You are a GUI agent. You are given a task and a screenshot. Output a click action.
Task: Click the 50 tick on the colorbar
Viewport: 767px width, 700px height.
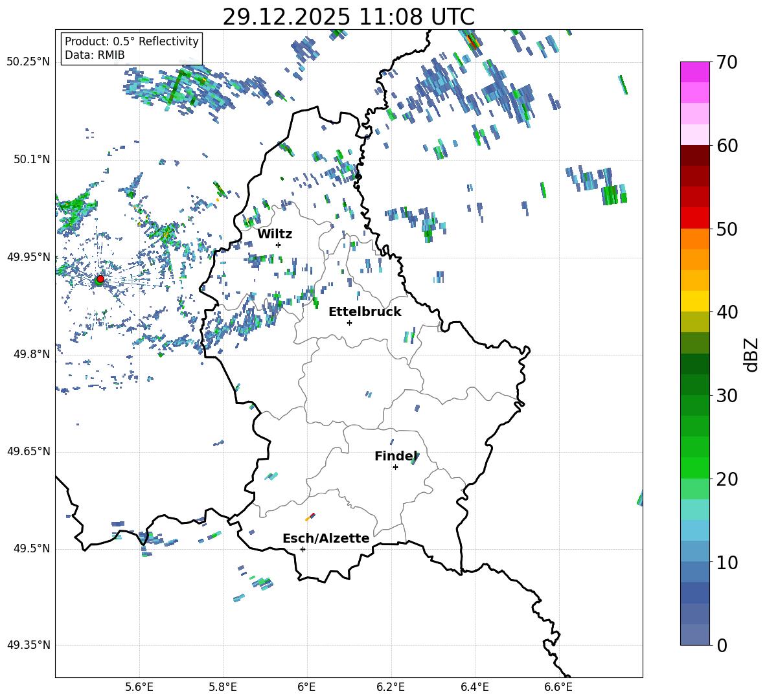point(727,229)
